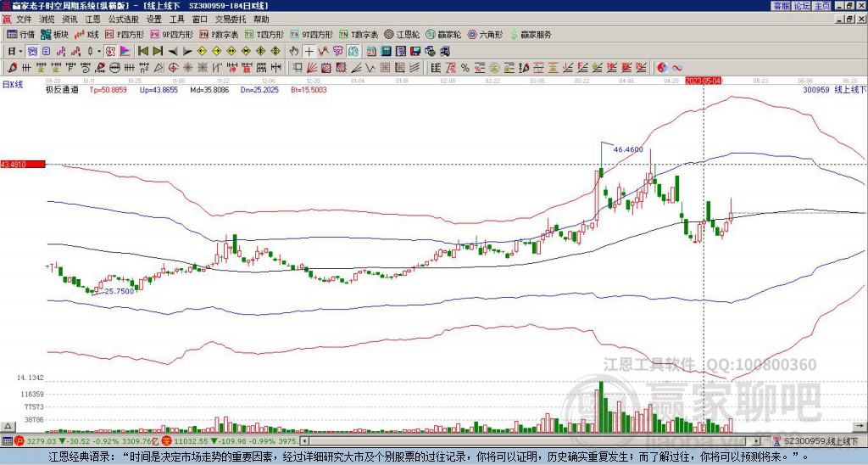The width and height of the screenshot is (868, 465).
Task: Click the 300959 线上线下 stock label
Action: click(835, 89)
